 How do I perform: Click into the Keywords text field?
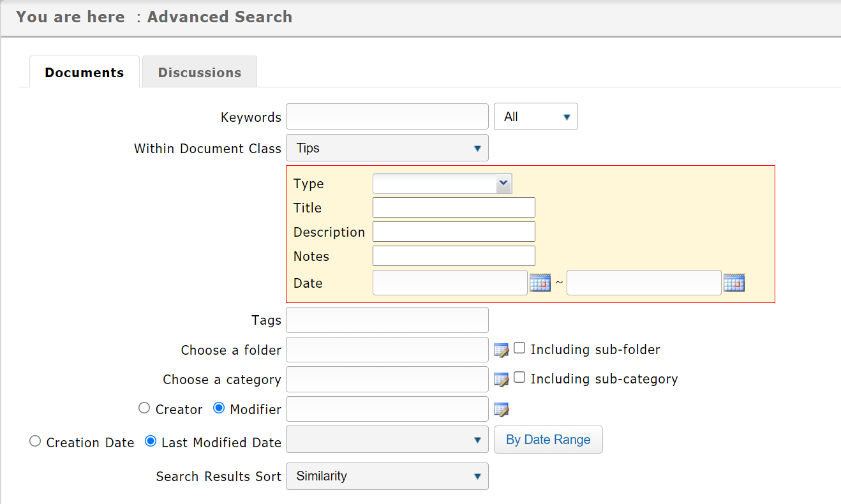pos(387,117)
